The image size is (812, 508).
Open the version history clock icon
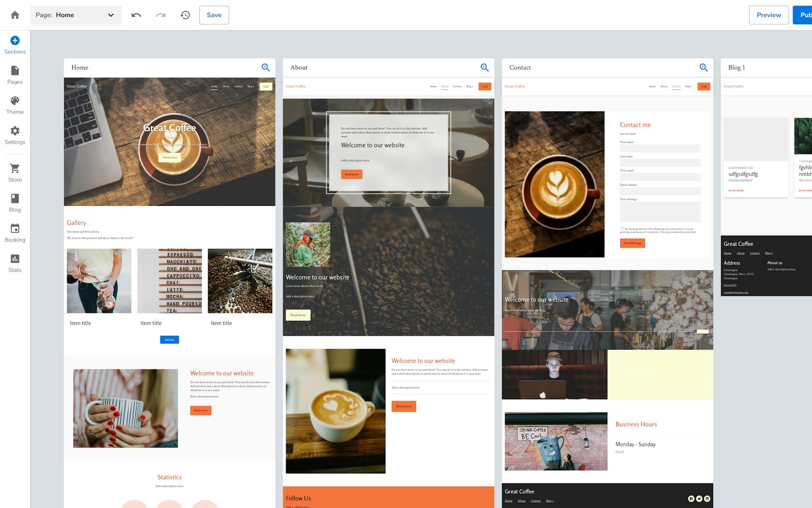pos(185,15)
